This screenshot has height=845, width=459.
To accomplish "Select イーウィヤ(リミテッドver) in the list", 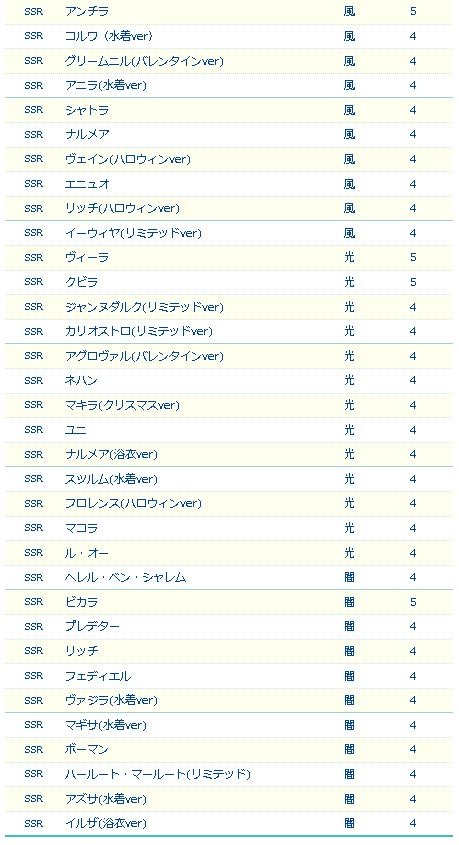I will click(133, 233).
